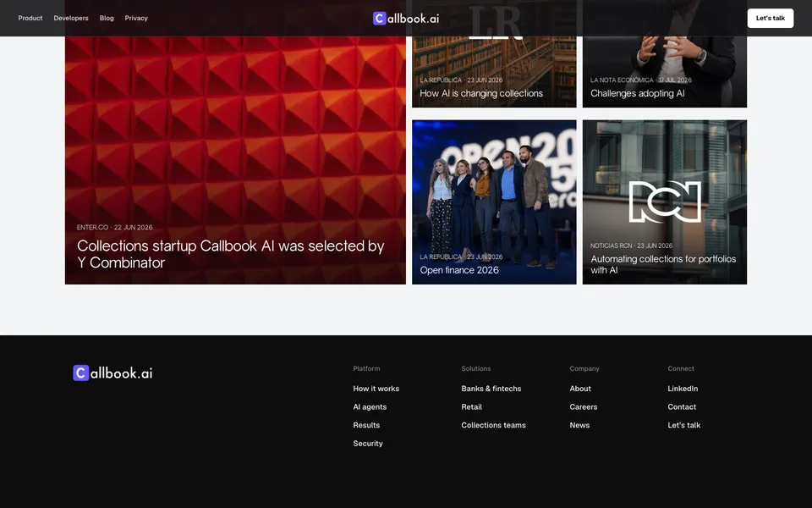Viewport: 812px width, 508px height.
Task: Click About footer link
Action: point(580,389)
